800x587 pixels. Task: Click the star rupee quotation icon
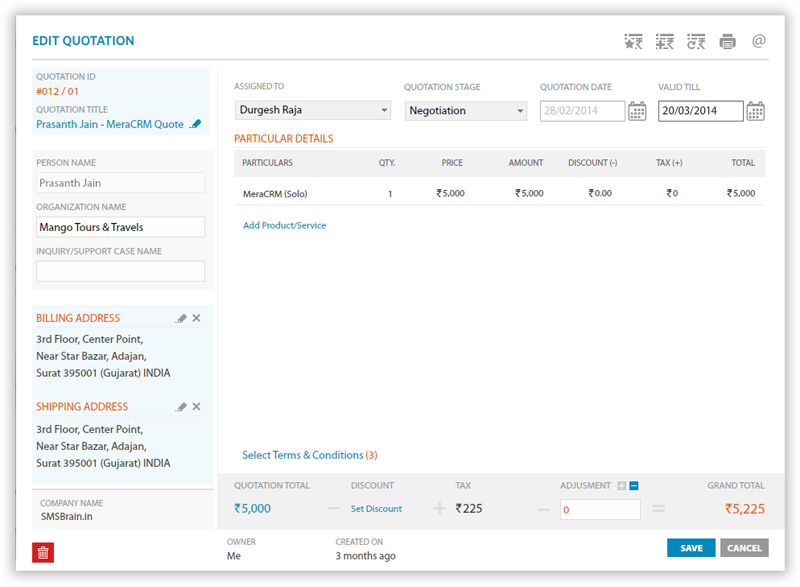[633, 41]
